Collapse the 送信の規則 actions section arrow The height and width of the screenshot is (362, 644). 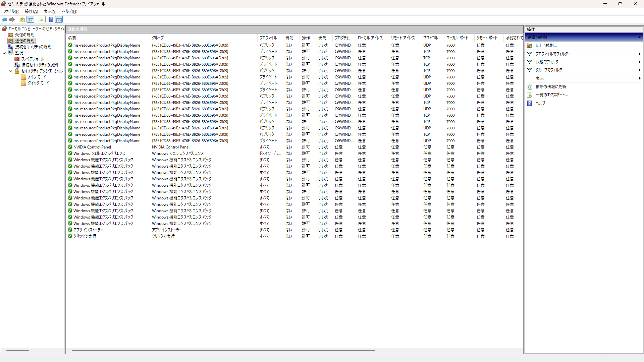(x=639, y=38)
